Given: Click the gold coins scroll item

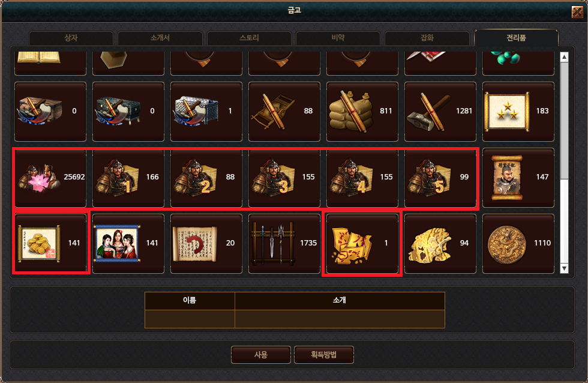Looking at the screenshot, I should click(x=50, y=244).
